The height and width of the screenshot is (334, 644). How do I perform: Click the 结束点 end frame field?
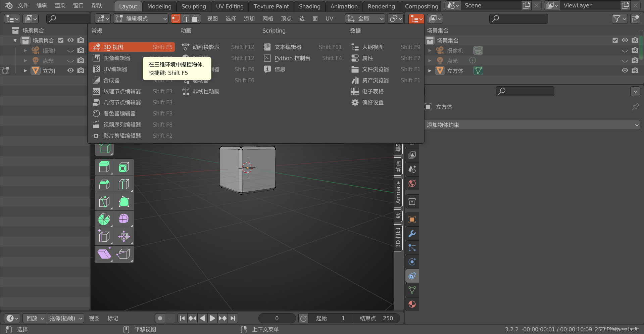click(376, 318)
